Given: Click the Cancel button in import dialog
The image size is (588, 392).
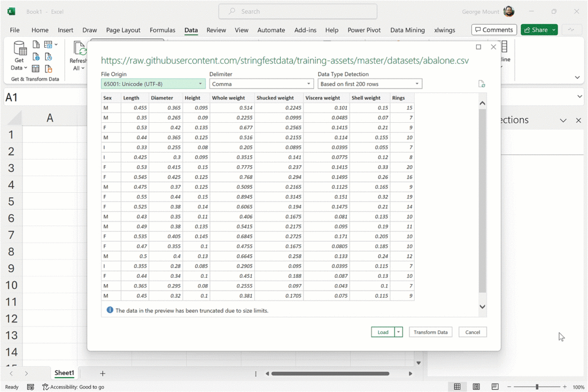Looking at the screenshot, I should 473,332.
